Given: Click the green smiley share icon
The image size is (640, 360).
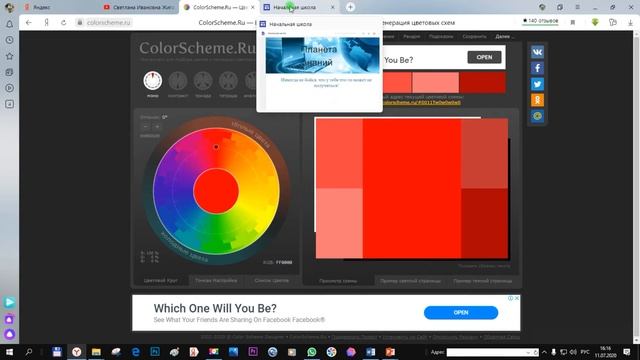Looking at the screenshot, I should click(537, 116).
